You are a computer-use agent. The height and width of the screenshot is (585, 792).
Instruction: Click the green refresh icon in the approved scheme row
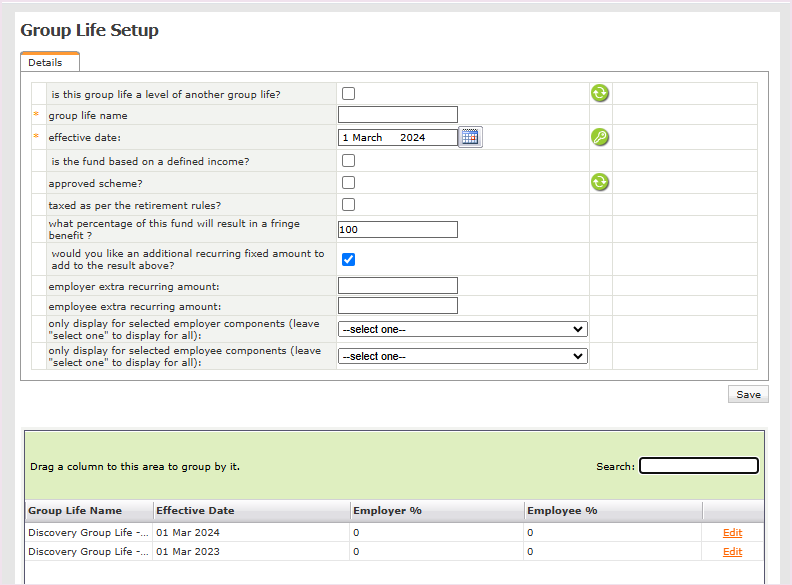(599, 182)
